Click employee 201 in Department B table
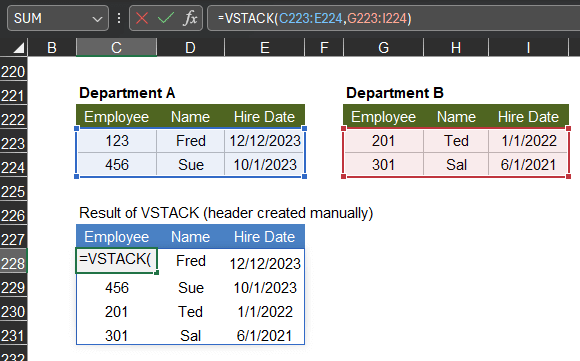This screenshot has height=361, width=580. pyautogui.click(x=383, y=141)
